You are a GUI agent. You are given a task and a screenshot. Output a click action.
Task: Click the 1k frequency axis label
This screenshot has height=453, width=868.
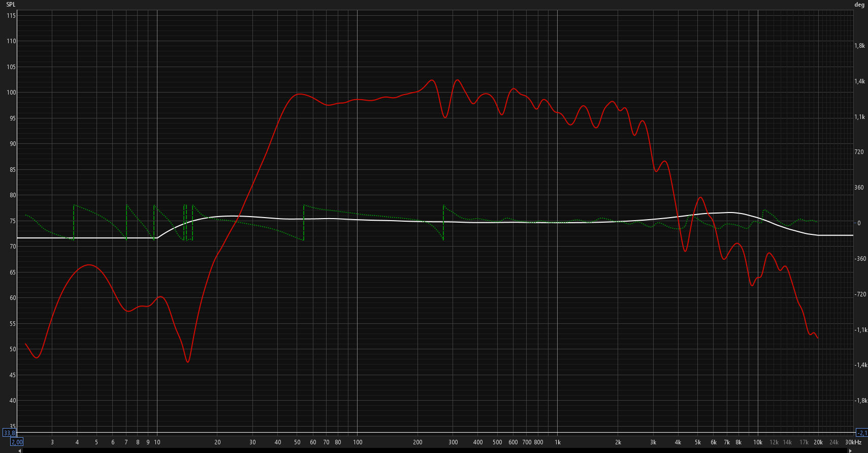[x=558, y=442]
